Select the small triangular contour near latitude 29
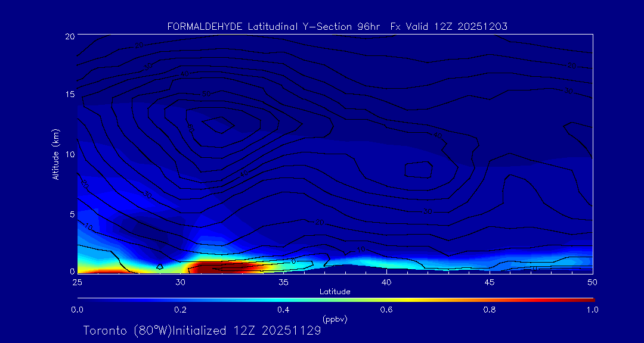 coord(160,267)
